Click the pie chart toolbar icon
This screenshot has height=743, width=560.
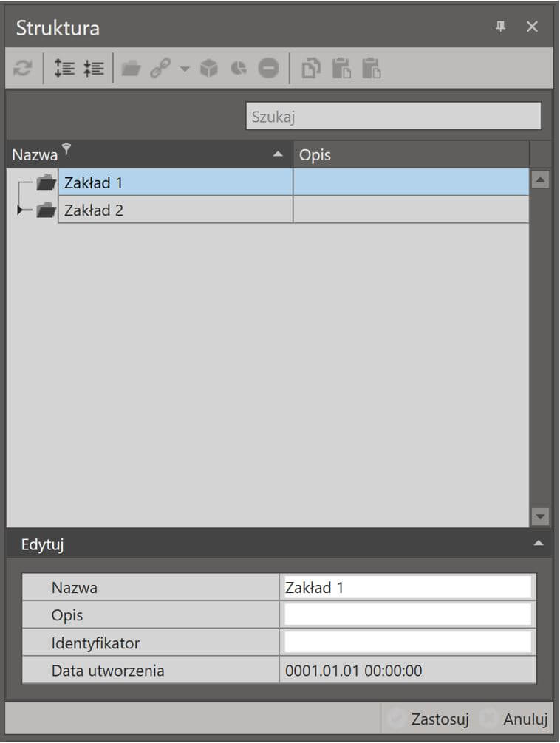(x=239, y=69)
